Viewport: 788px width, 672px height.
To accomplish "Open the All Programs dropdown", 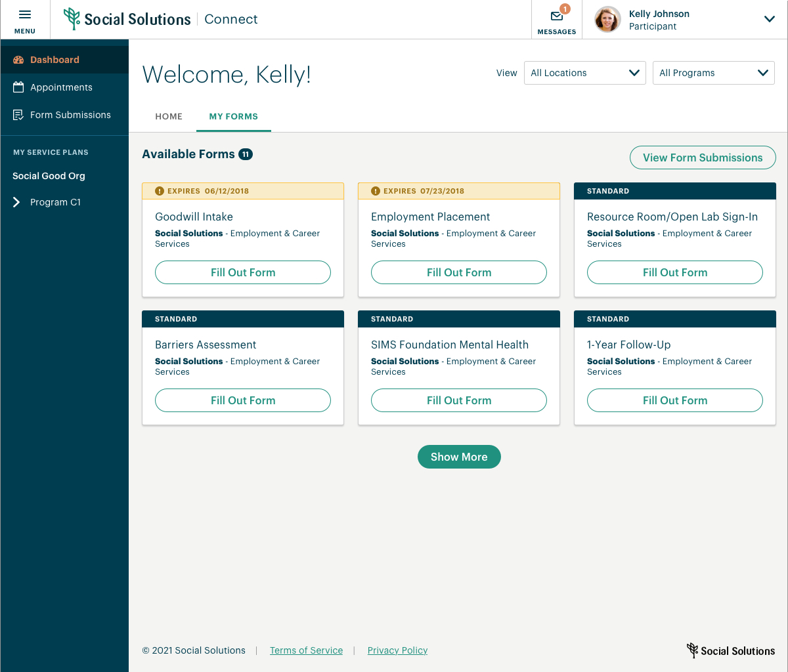I will pos(714,73).
